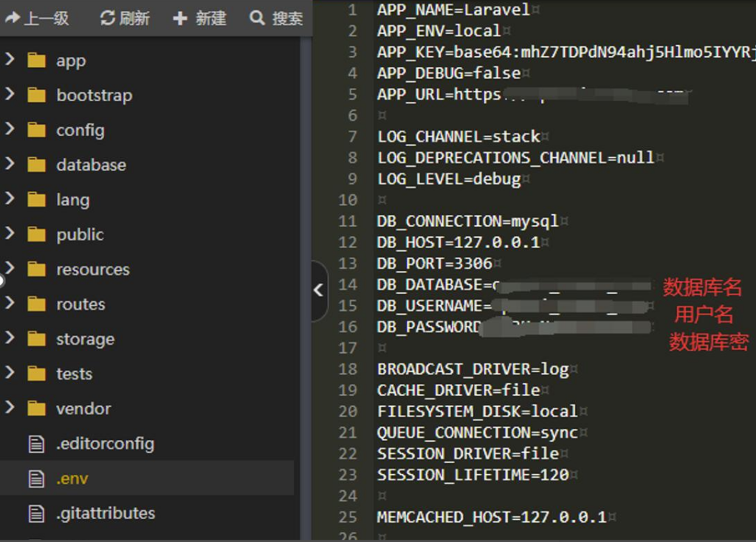Click the 搜索 magnifier icon
This screenshot has height=542, width=756.
pos(258,18)
